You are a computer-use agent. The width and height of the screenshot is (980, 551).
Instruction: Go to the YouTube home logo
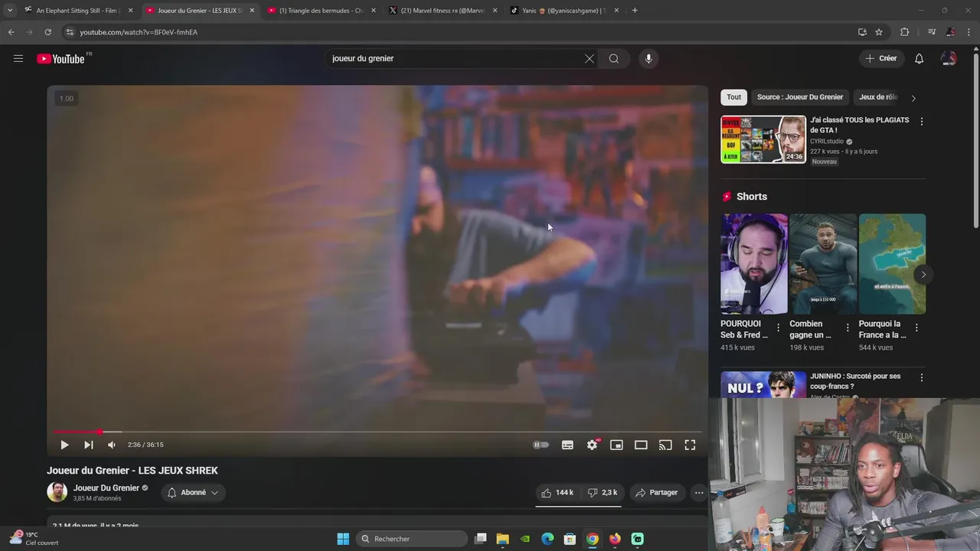tap(60, 59)
